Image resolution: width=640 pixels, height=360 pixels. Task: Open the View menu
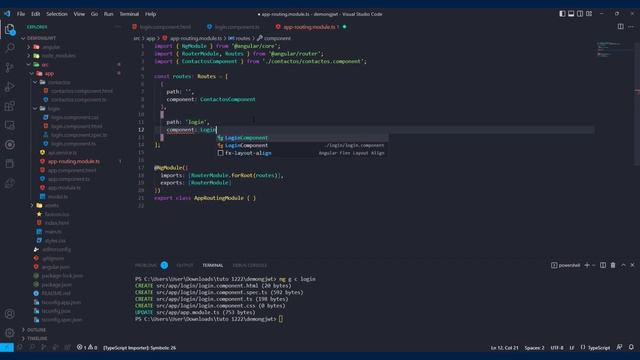point(79,14)
